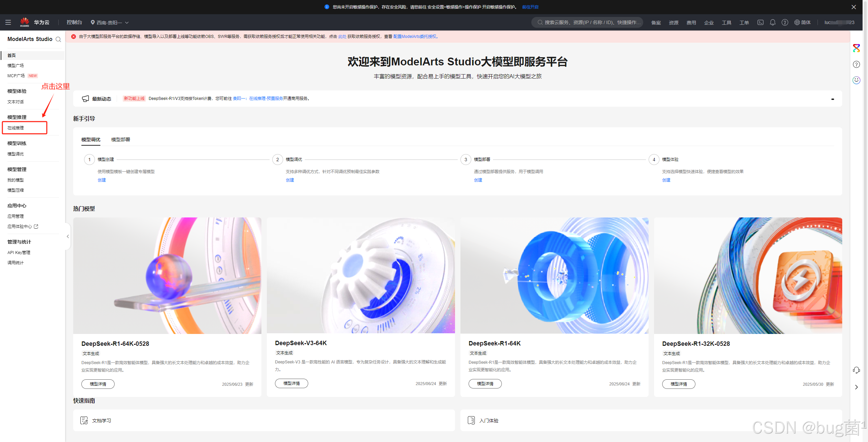Select the 模型调优 tab

(91, 140)
